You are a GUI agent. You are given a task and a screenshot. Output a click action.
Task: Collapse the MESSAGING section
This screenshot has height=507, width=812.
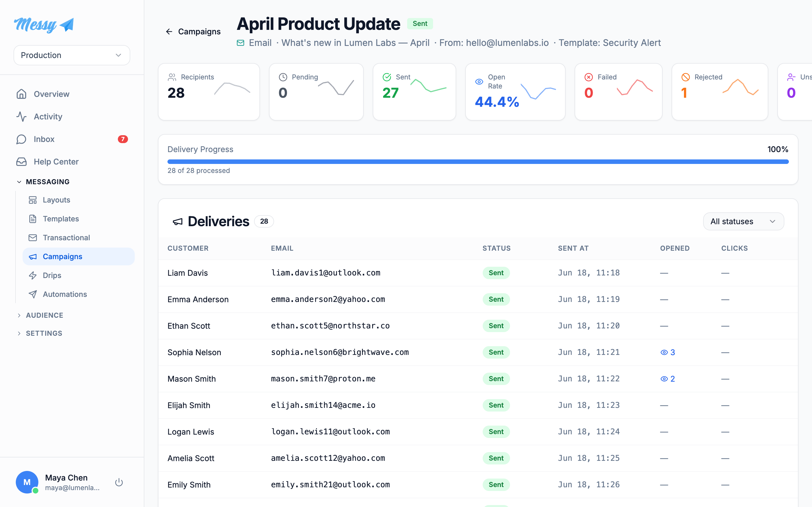[x=43, y=182]
